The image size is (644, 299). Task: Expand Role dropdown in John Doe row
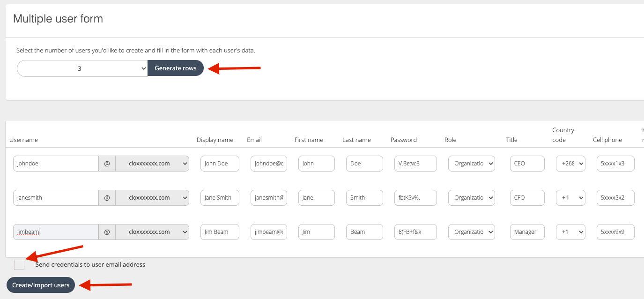pyautogui.click(x=471, y=164)
